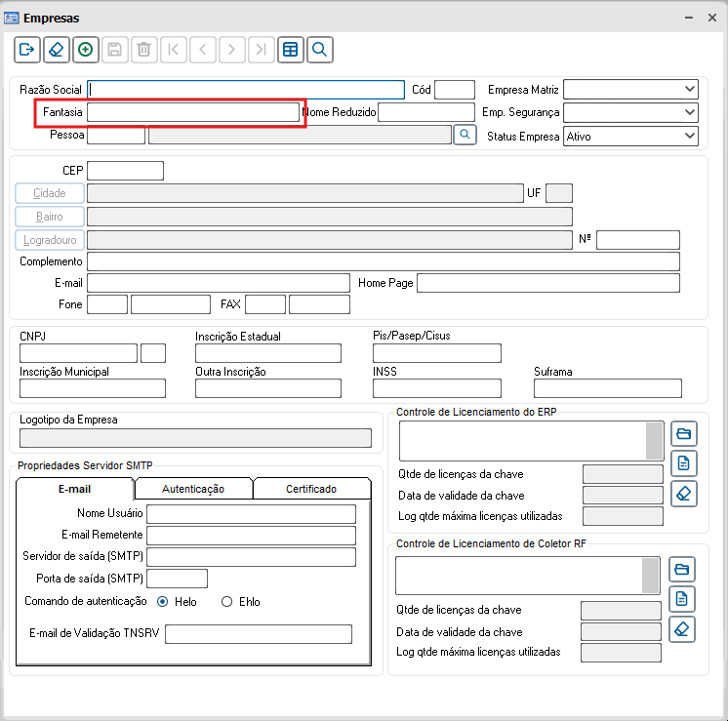Screen dimensions: 728x721
Task: Click the Fone area code field
Action: click(107, 304)
